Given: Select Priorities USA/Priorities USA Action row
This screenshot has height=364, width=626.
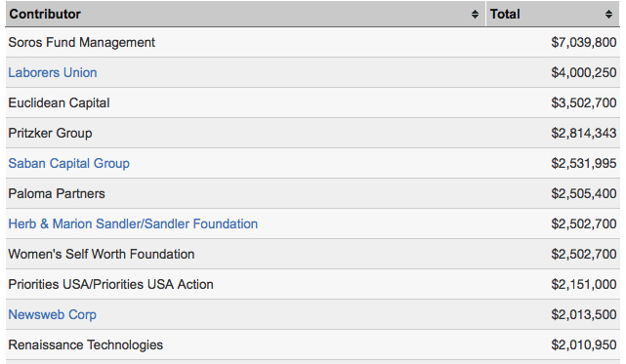Looking at the screenshot, I should pos(313,284).
